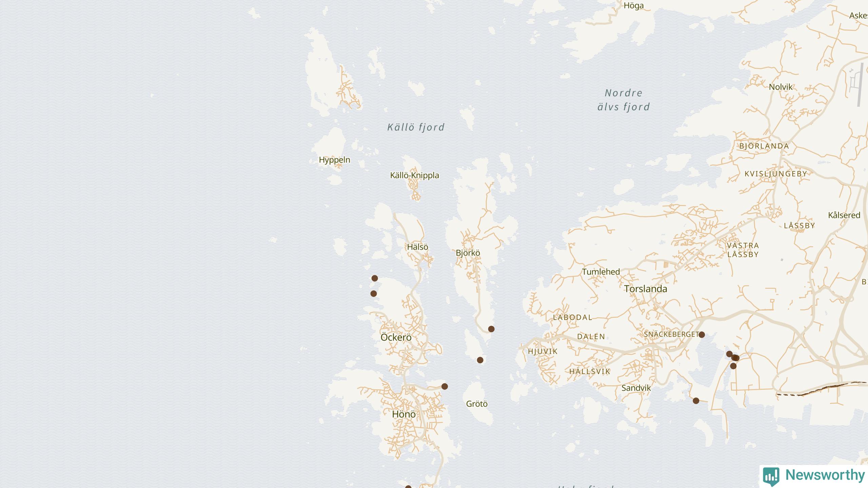This screenshot has height=488, width=868.
Task: Click the 'KVISLJUNGEBY' district label
Action: point(776,174)
